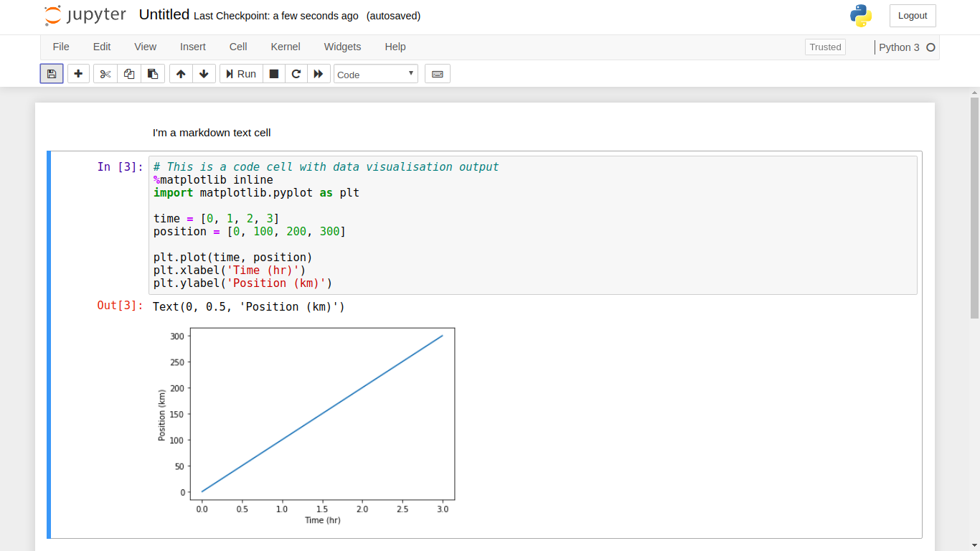The height and width of the screenshot is (551, 980).
Task: Run the selected cell
Action: 241,74
